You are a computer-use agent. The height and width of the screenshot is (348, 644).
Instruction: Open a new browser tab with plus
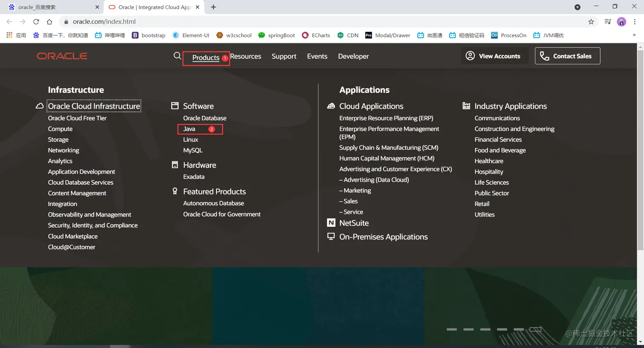(213, 7)
